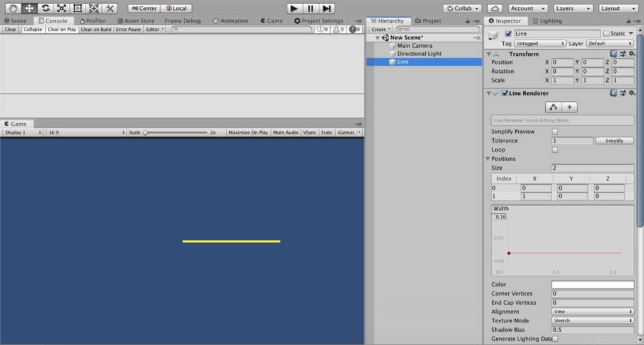Open the Collab dropdown
Screen dimensions: 644x345
[462, 8]
